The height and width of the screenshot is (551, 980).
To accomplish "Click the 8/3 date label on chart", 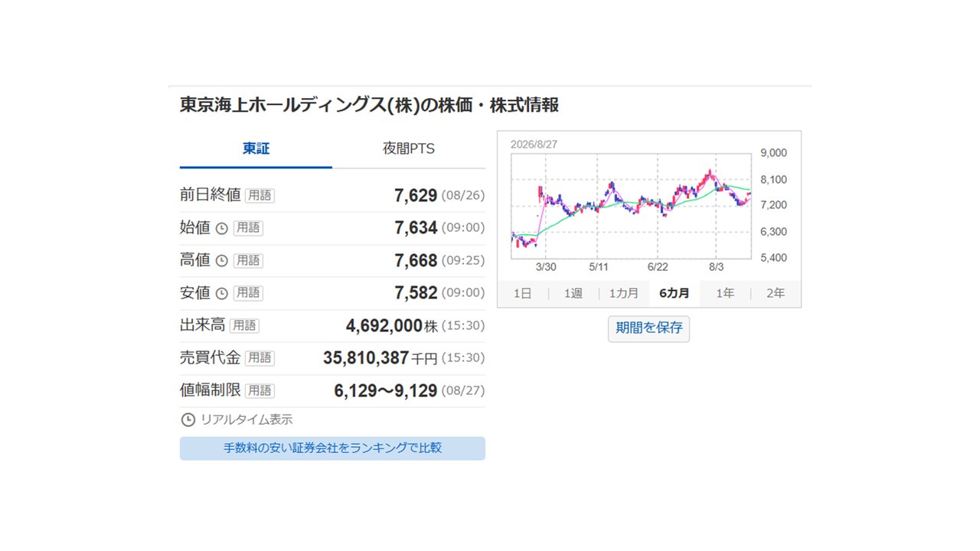I will pyautogui.click(x=717, y=267).
